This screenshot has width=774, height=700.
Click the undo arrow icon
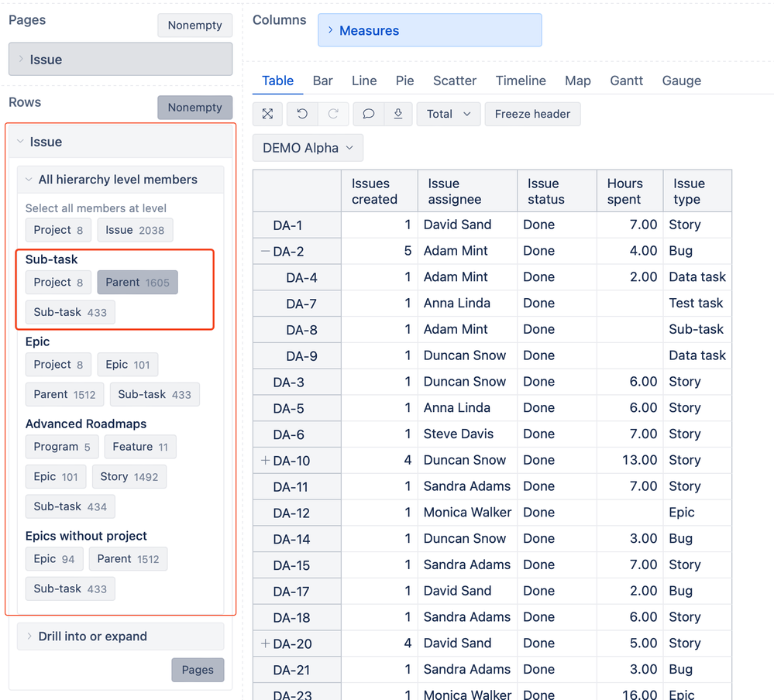(302, 114)
